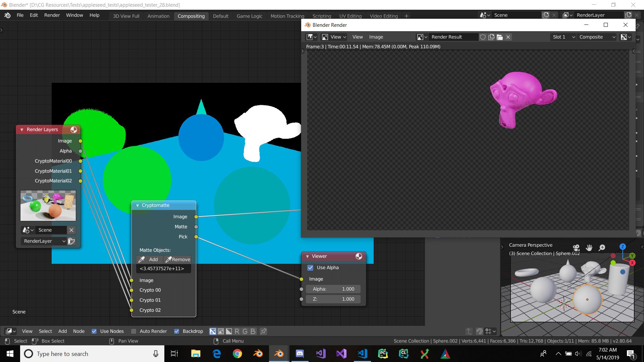
Task: Click the go to parent node tree icon
Action: (x=469, y=331)
